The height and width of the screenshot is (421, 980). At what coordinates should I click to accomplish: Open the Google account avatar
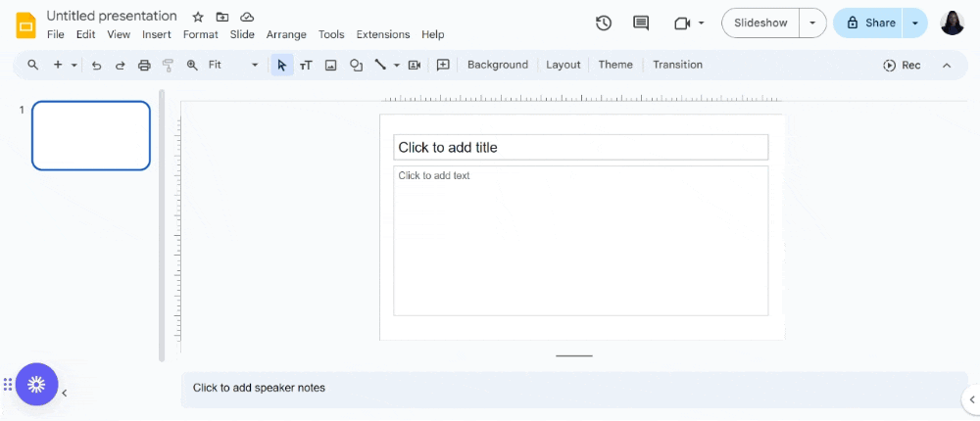click(952, 23)
